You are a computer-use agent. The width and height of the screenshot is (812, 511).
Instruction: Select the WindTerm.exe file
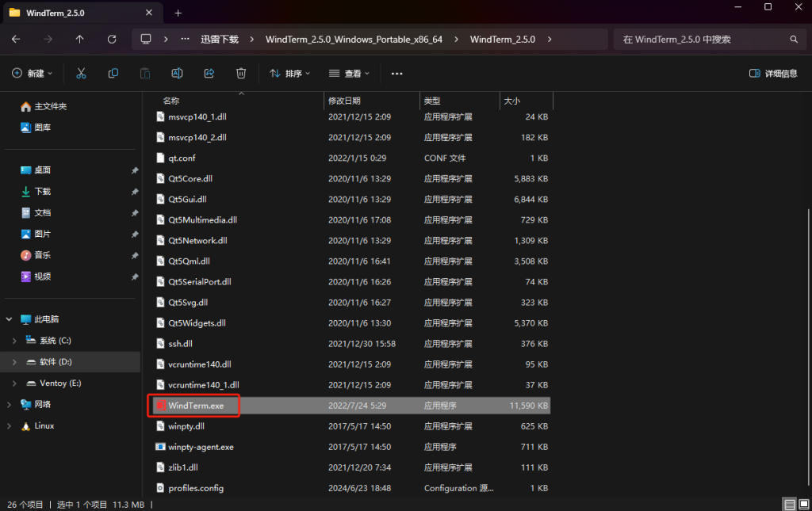(x=196, y=406)
